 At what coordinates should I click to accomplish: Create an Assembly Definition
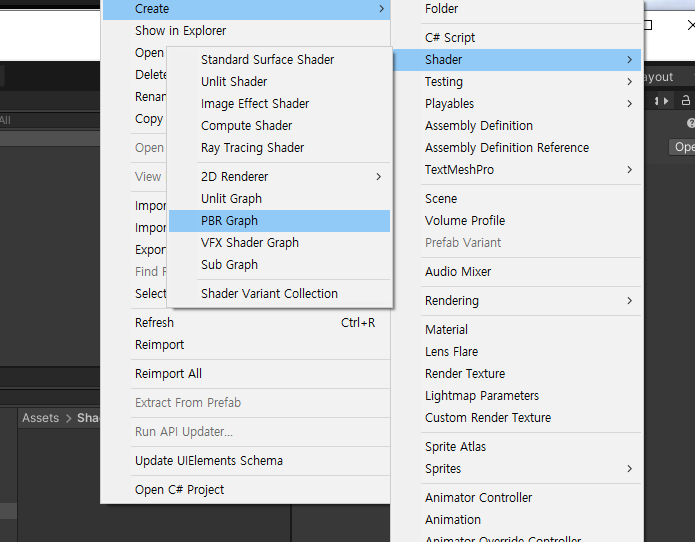(517, 125)
